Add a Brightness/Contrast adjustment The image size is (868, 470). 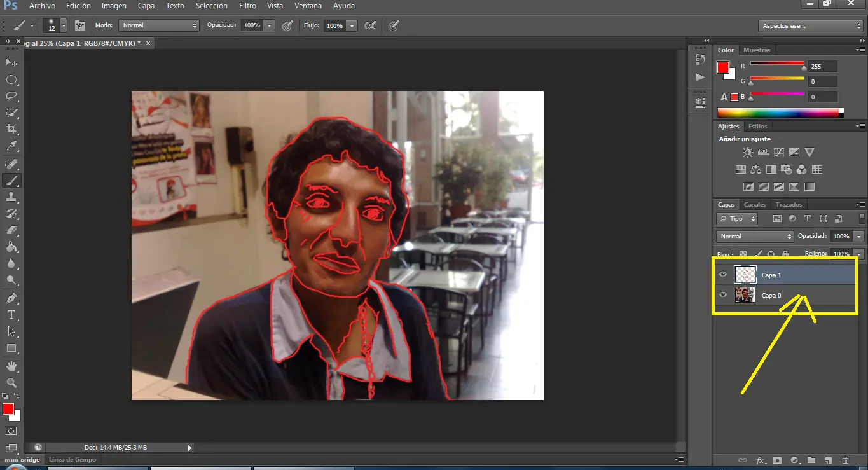point(748,153)
